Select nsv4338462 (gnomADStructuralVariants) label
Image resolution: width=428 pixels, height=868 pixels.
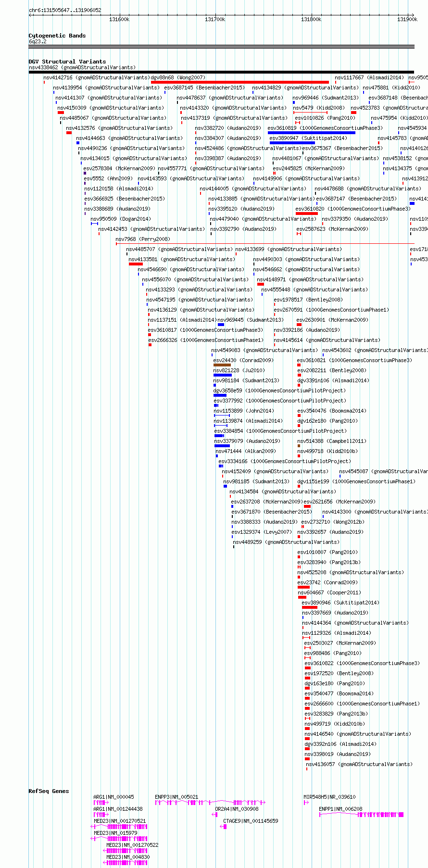click(x=82, y=67)
